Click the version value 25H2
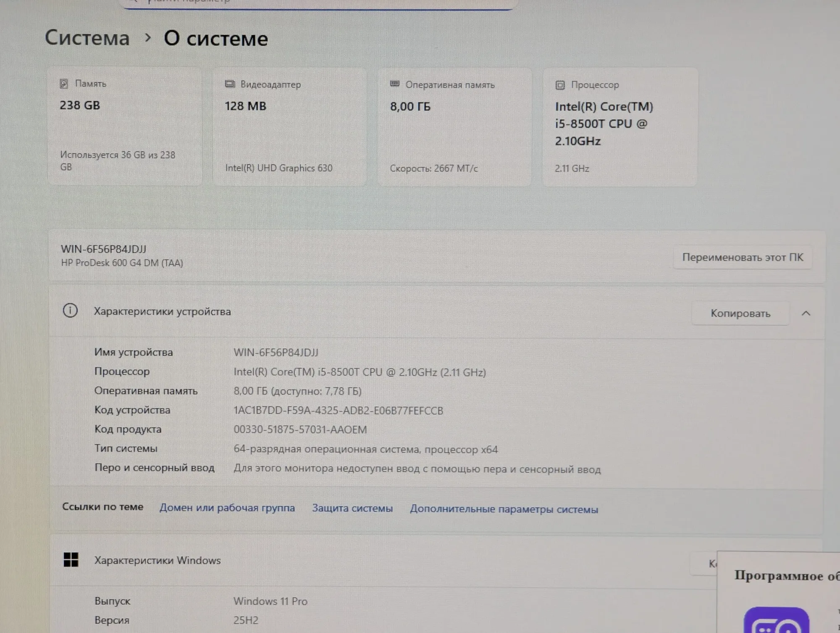The width and height of the screenshot is (840, 633). [246, 620]
